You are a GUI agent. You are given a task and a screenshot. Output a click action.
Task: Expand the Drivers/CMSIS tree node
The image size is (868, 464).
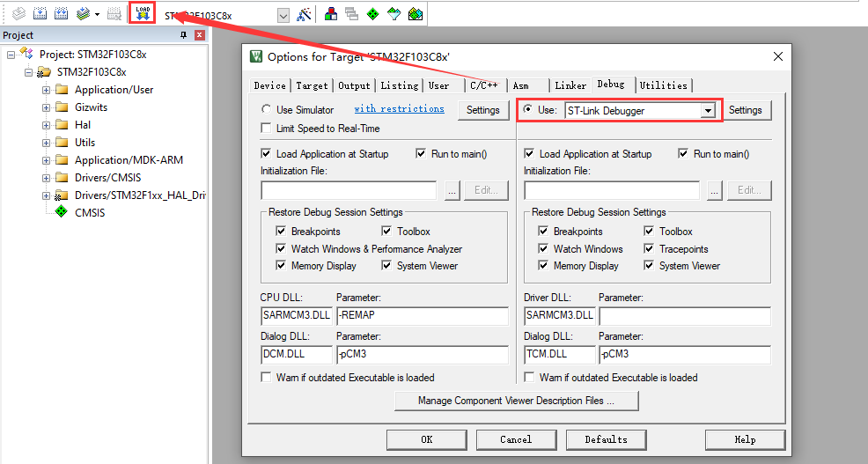[46, 178]
